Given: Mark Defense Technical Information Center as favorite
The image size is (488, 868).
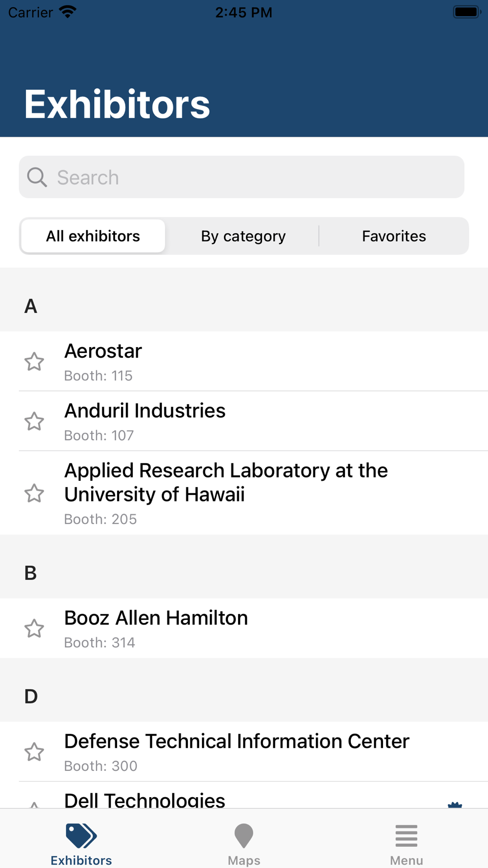Looking at the screenshot, I should [x=34, y=752].
